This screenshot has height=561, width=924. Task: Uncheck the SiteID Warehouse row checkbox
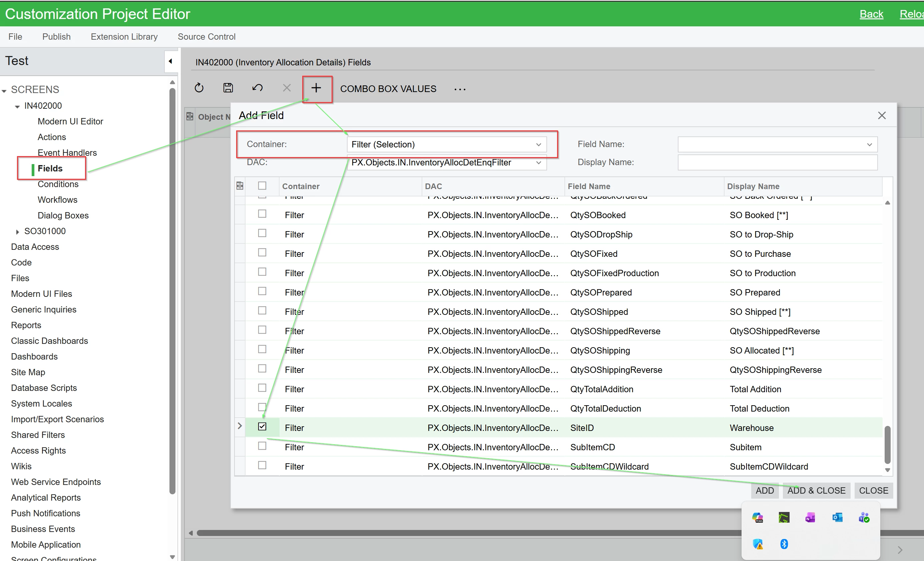[x=262, y=426]
